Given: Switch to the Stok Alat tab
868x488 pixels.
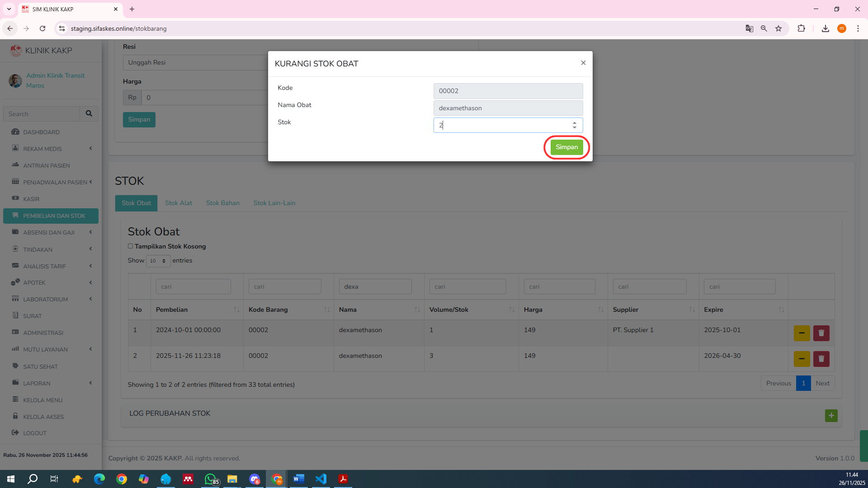Looking at the screenshot, I should (178, 203).
